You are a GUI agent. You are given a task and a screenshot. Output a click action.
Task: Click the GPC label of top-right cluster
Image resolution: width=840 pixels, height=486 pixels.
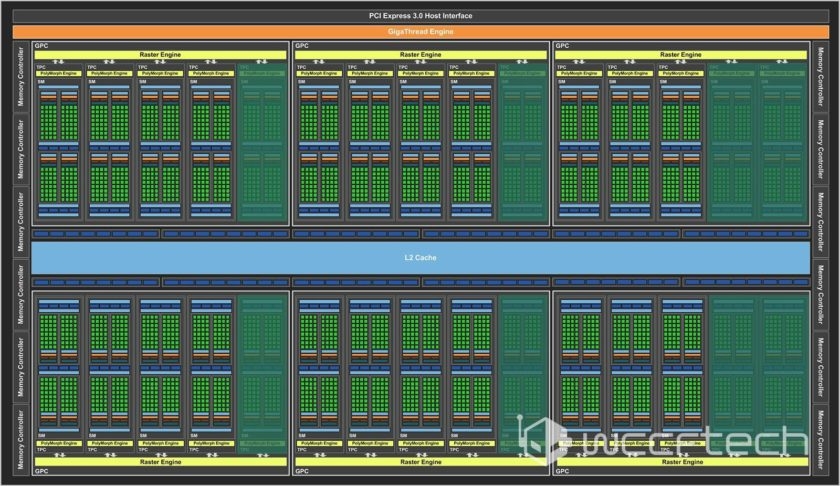[561, 46]
